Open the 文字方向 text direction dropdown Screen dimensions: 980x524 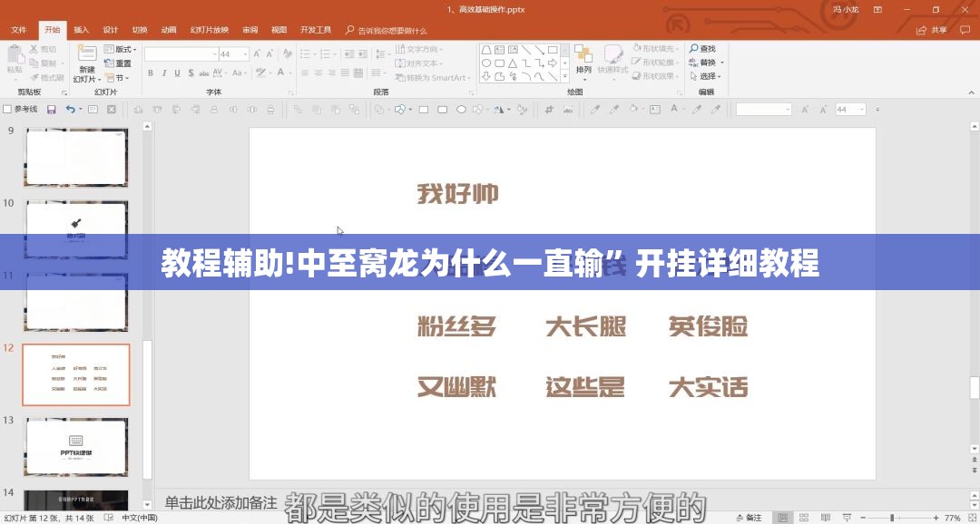pyautogui.click(x=418, y=49)
